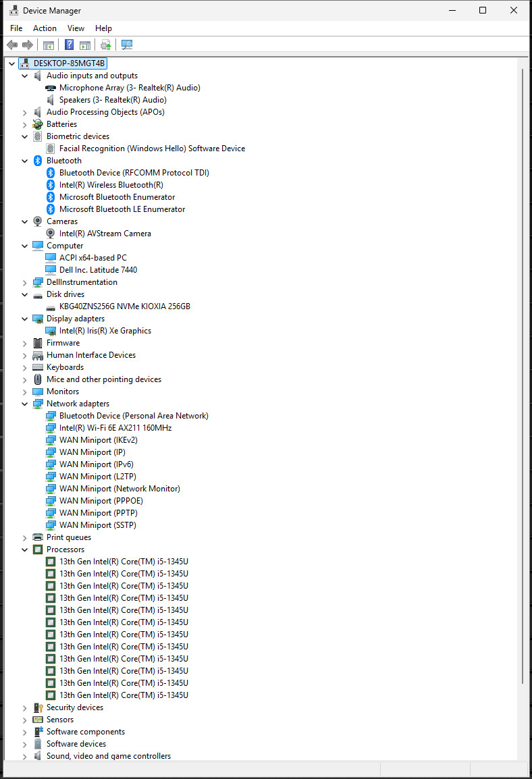Image resolution: width=532 pixels, height=779 pixels.
Task: Expand the DellInstrumentation category
Action: [25, 283]
